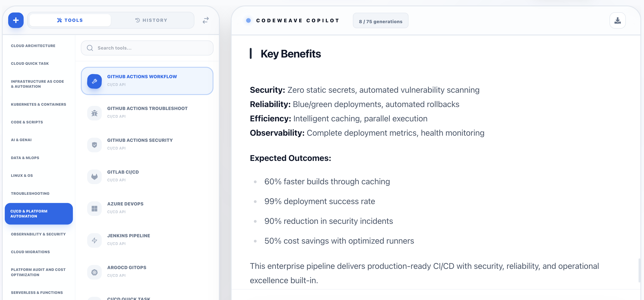Choose the Azure DevOps windows icon
The image size is (644, 300).
[94, 208]
